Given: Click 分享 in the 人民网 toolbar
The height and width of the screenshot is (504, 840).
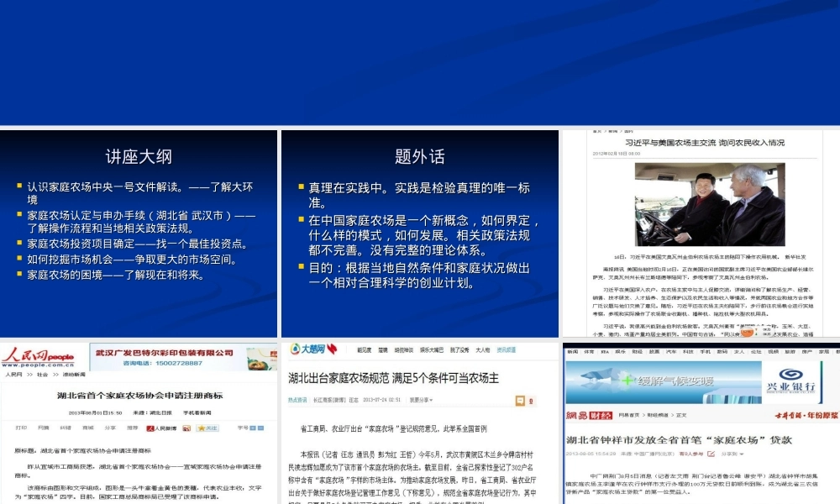Looking at the screenshot, I should pyautogui.click(x=110, y=428).
